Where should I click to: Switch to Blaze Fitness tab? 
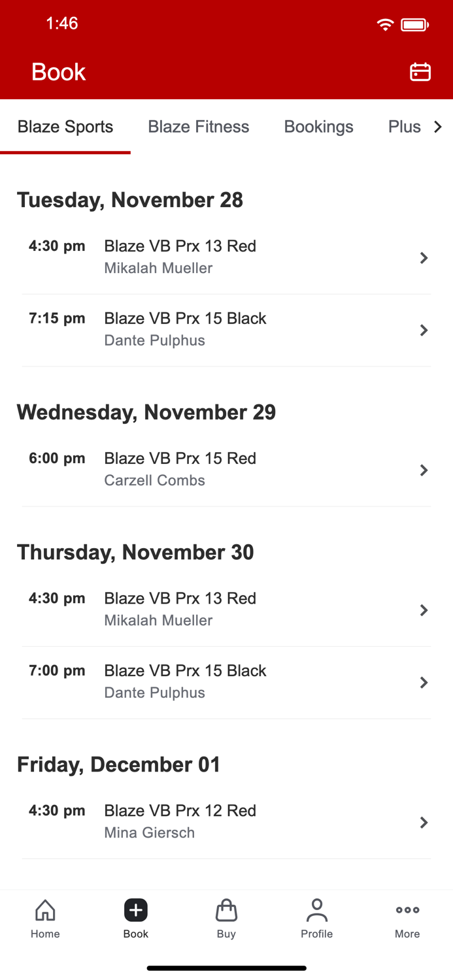point(198,127)
